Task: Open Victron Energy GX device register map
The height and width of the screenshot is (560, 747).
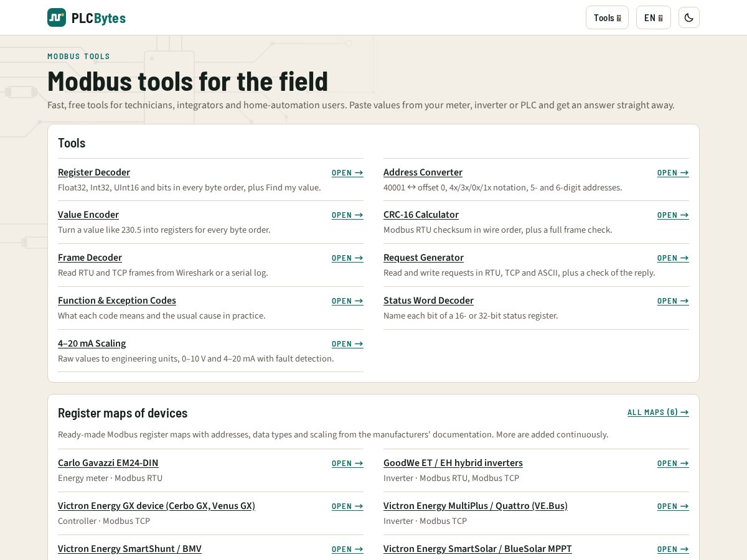Action: pos(156,506)
